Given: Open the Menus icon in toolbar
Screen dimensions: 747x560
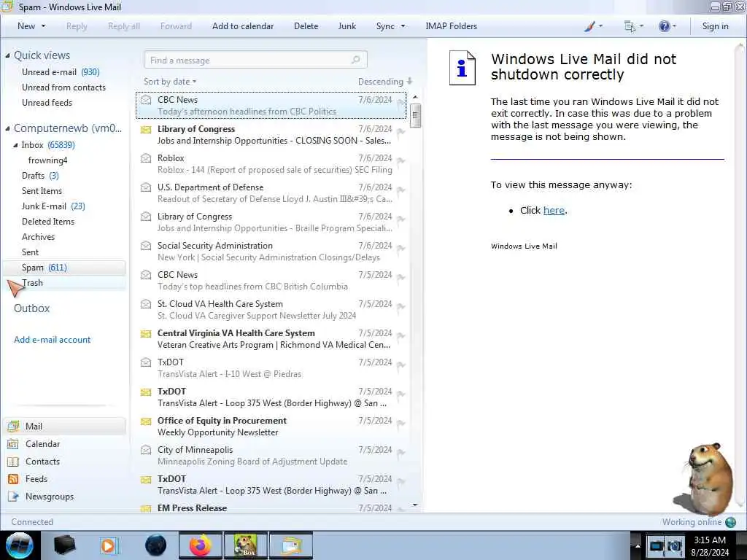Looking at the screenshot, I should tap(630, 26).
